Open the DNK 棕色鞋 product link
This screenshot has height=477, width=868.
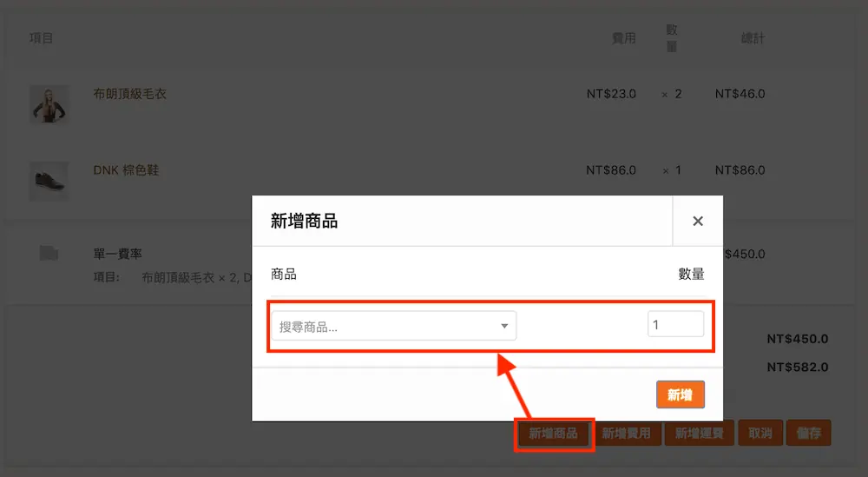(126, 170)
